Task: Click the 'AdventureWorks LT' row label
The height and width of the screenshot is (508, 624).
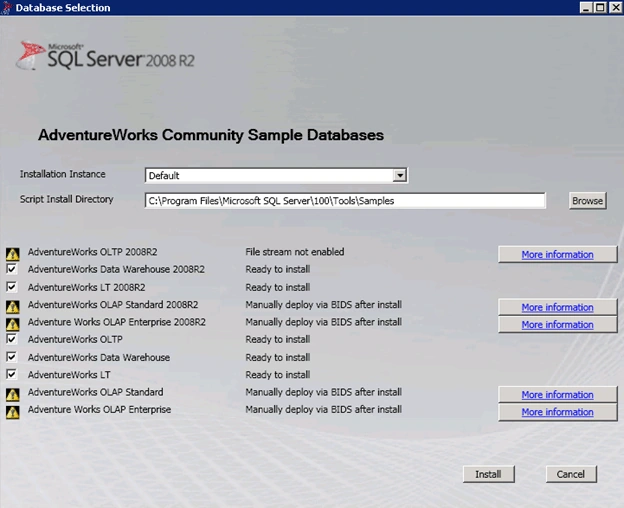Action: coord(69,375)
